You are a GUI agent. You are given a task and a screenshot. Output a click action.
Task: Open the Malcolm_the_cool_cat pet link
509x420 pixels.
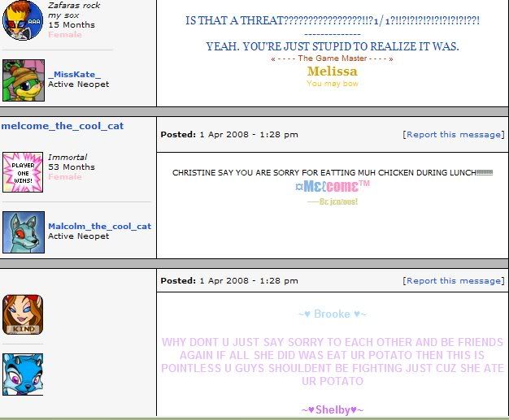(x=99, y=226)
